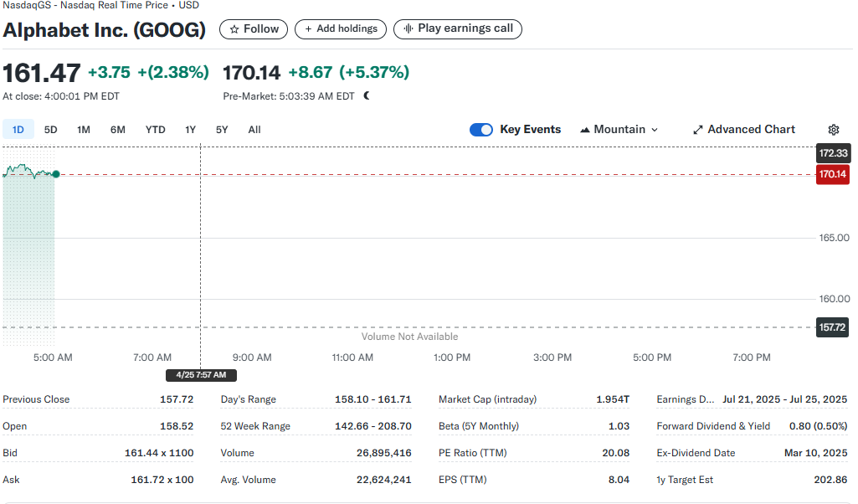Click the Volume Not Available text
Screen dimensions: 858x504
coord(409,337)
